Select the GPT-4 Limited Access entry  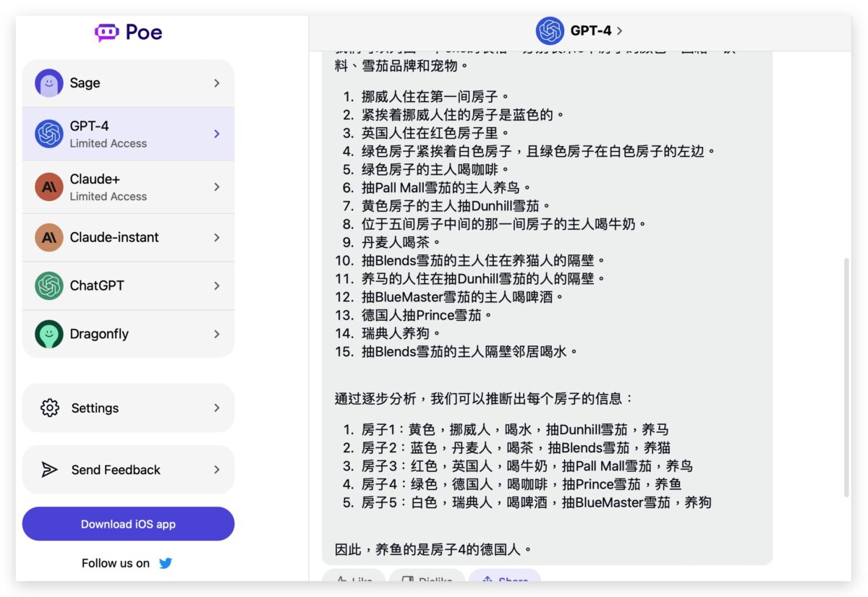coord(128,134)
